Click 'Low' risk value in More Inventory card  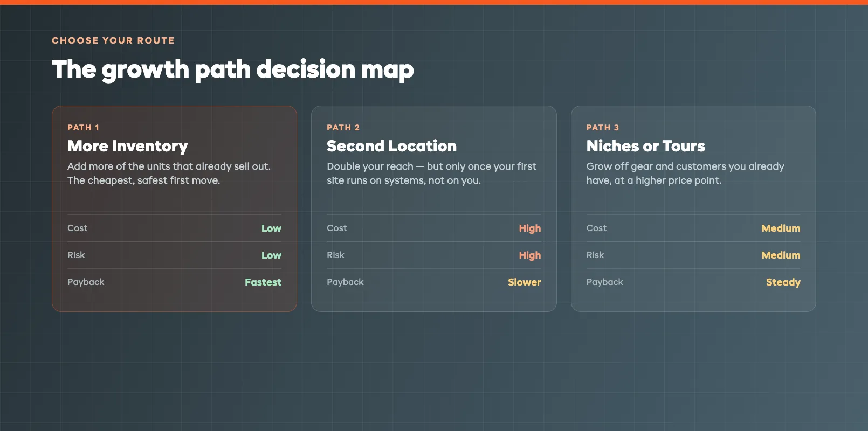click(x=271, y=255)
